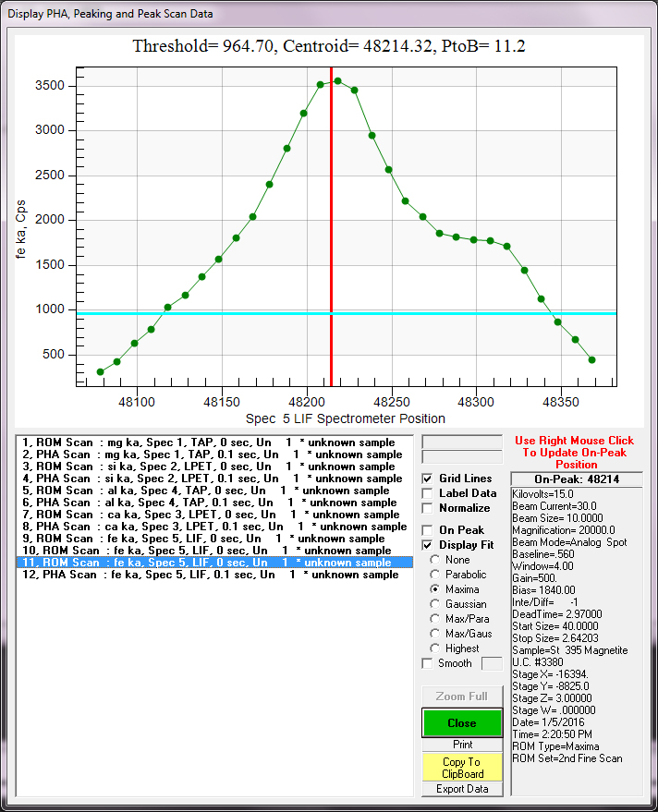
Task: Turn off the Display Fit checkbox
Action: (x=428, y=545)
